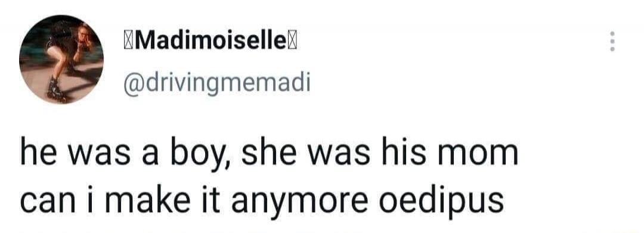View Madimoiselle's circular profile picture
Image resolution: width=644 pixels, height=233 pixels.
61,59
